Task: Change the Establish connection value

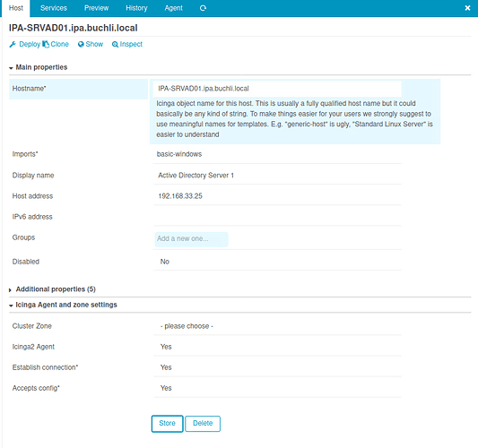Action: point(277,367)
